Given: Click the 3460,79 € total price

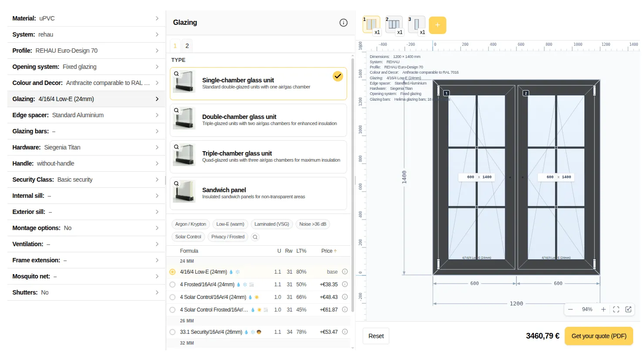Looking at the screenshot, I should [x=543, y=336].
